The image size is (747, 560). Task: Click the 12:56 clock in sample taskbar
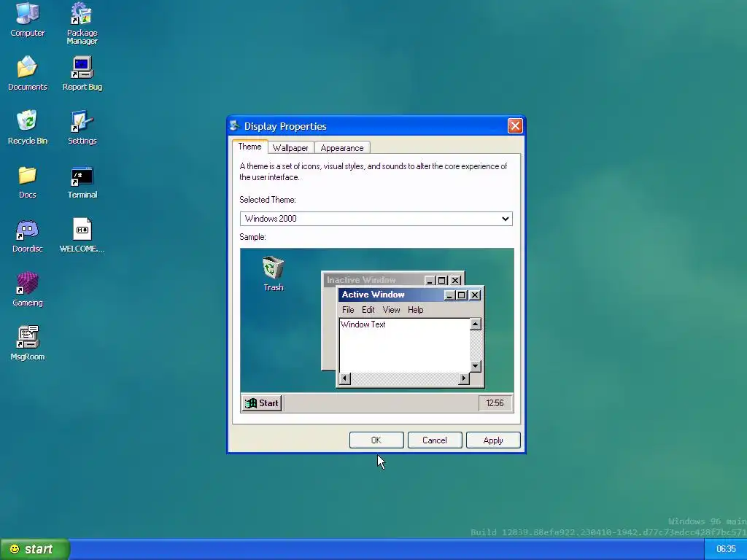[495, 402]
